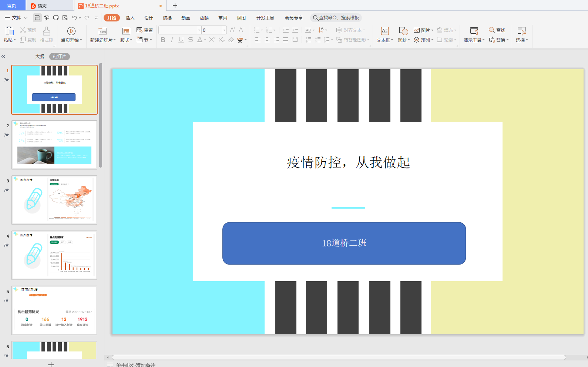The height and width of the screenshot is (367, 588).
Task: Toggle Bold formatting
Action: click(x=163, y=40)
